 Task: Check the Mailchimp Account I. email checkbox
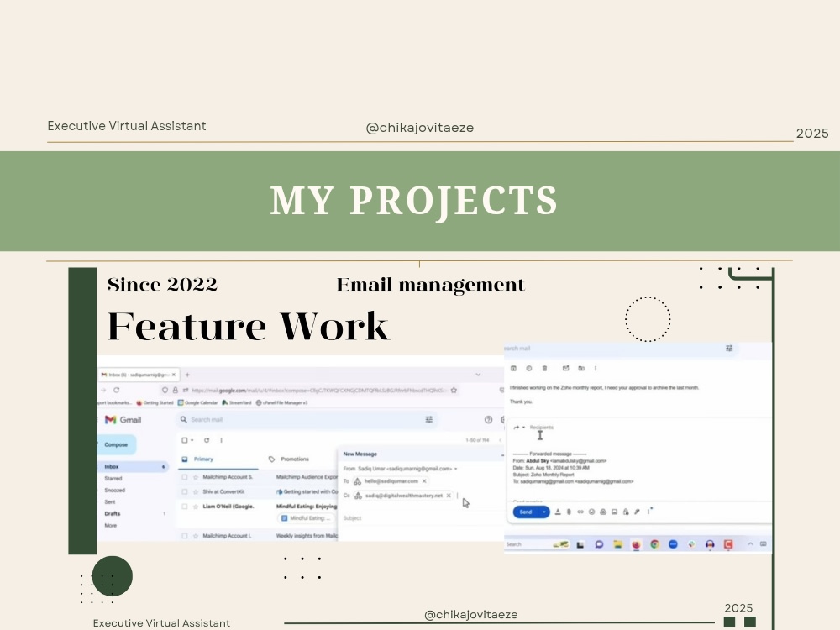point(185,536)
